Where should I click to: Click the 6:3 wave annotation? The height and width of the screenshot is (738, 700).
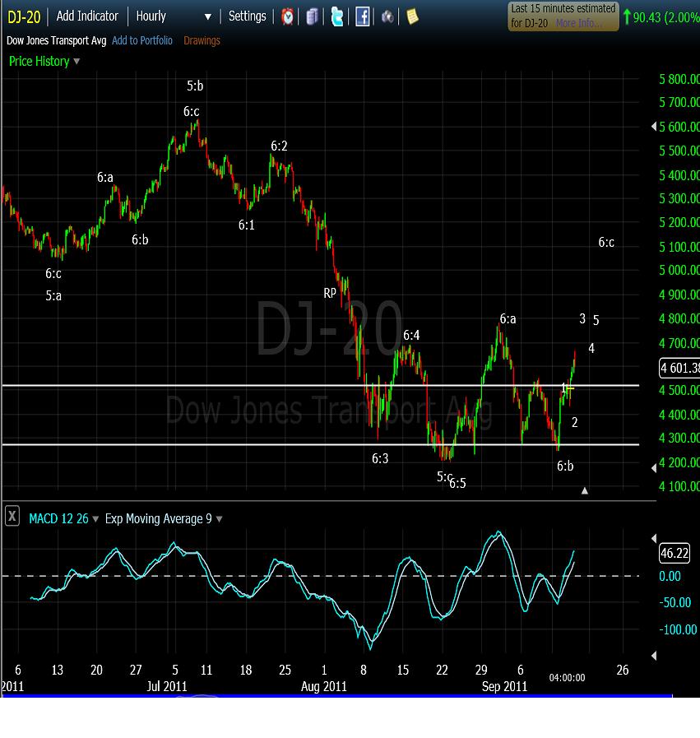point(380,458)
